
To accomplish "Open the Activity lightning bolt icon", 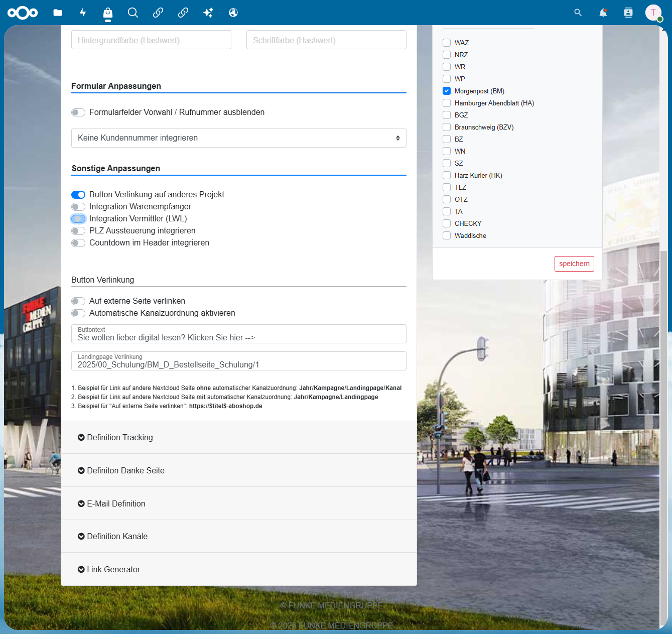I will tap(83, 13).
